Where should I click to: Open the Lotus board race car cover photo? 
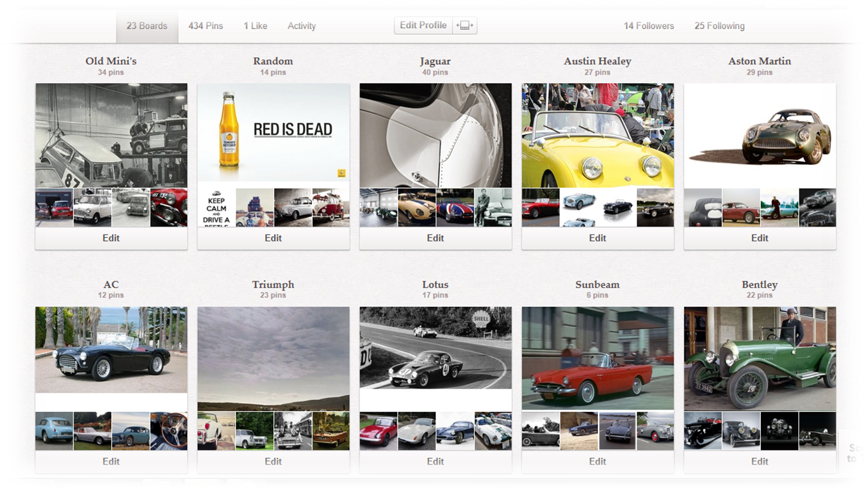[435, 348]
